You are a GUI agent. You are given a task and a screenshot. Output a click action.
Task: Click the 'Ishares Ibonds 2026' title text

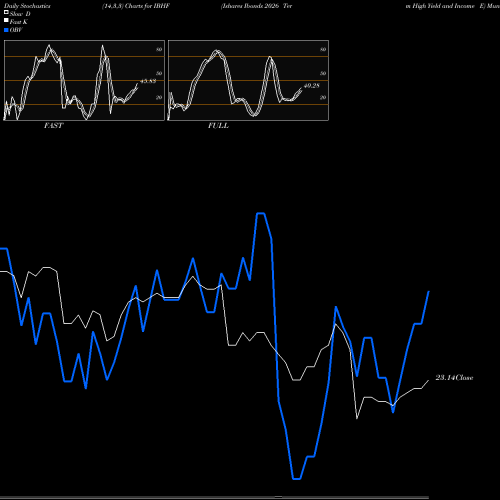point(250,6)
